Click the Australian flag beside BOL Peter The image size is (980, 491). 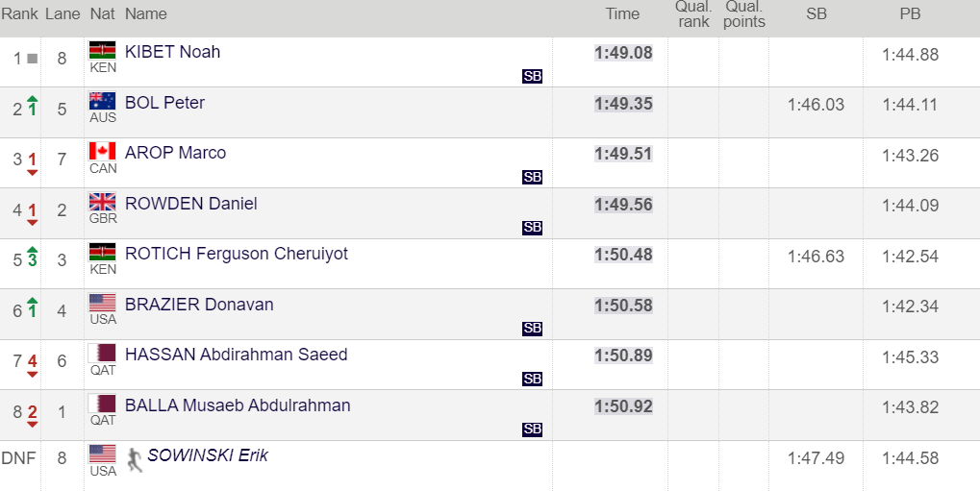(103, 101)
